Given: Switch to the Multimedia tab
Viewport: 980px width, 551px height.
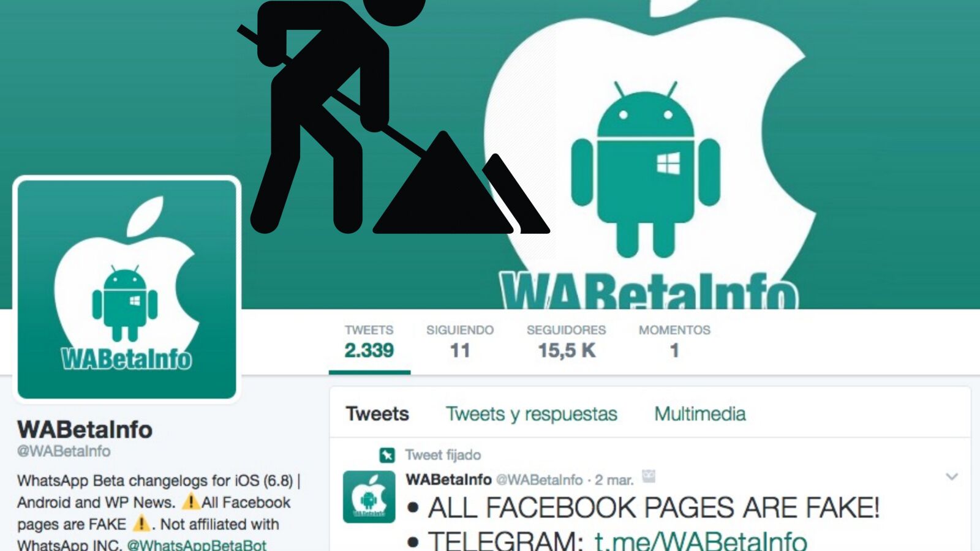Looking at the screenshot, I should click(700, 414).
